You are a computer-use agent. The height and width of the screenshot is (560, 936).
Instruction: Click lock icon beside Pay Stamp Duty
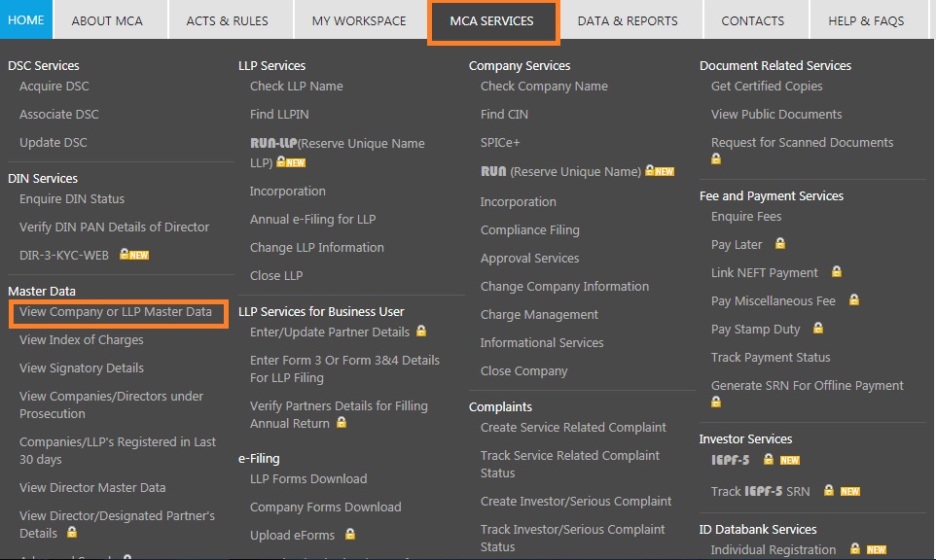tap(818, 328)
